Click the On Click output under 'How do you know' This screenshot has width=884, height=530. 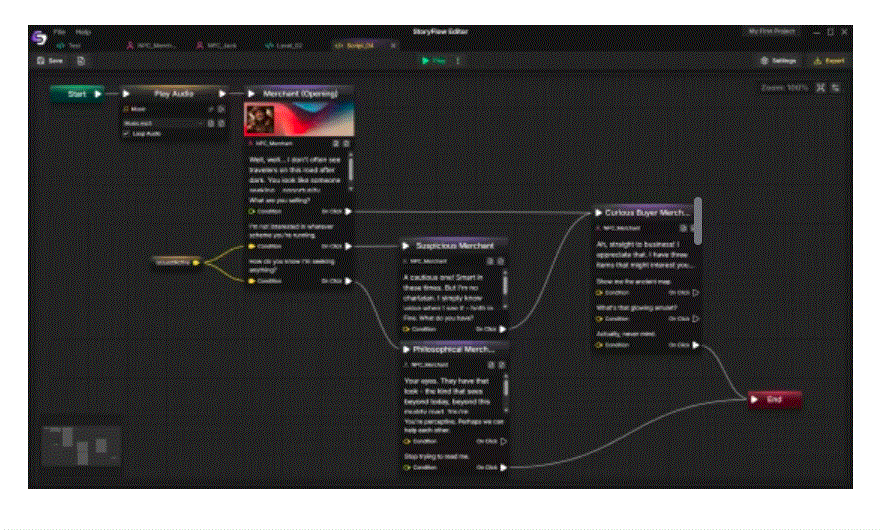pos(348,281)
